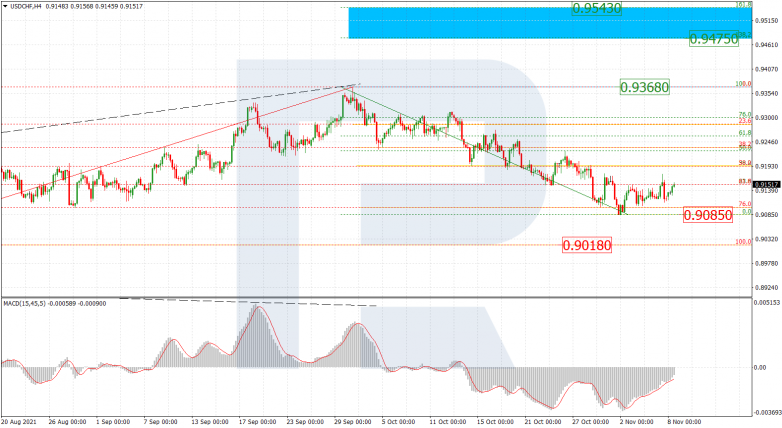Click the 0.93000 value on price axis
The height and width of the screenshot is (428, 782).
tap(767, 118)
